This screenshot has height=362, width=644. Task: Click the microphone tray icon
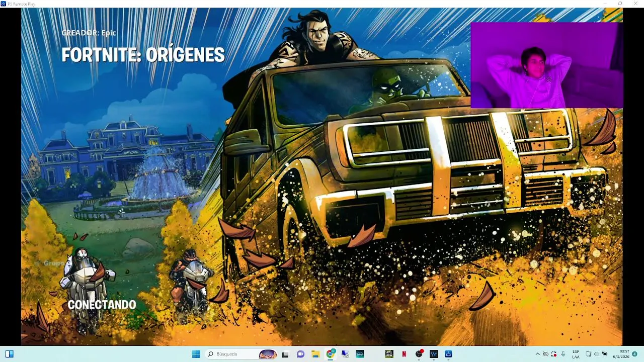coord(563,354)
